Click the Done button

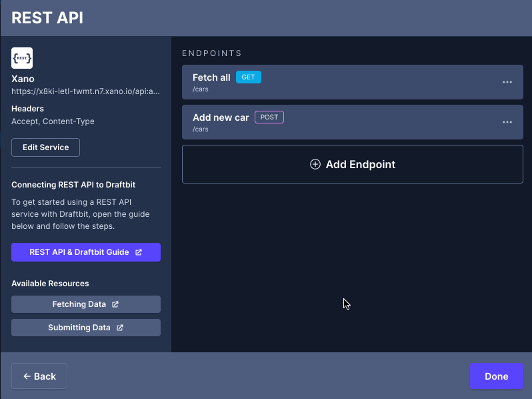coord(497,376)
